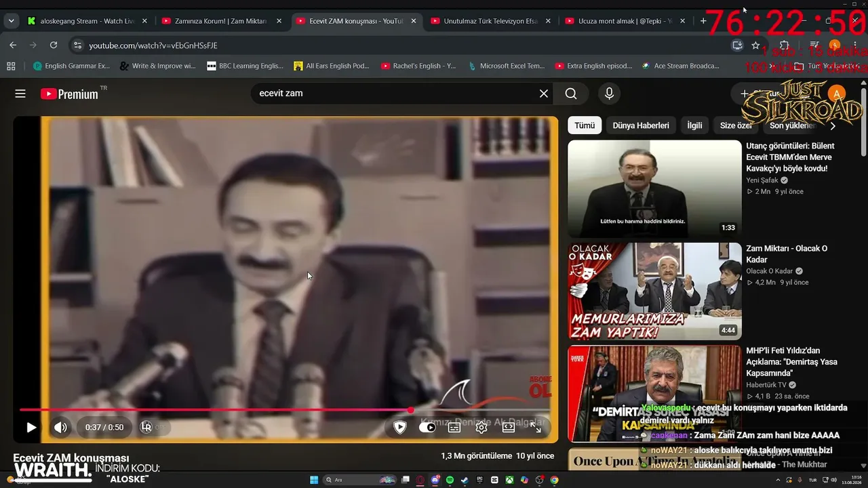Visit the Yeni Şafak channel
This screenshot has width=868, height=488.
tap(762, 180)
